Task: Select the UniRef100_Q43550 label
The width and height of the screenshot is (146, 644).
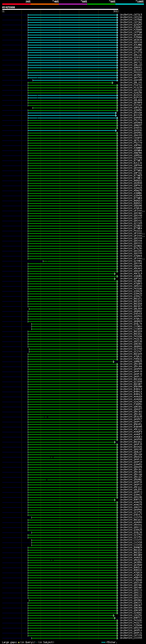Action: 131,562
